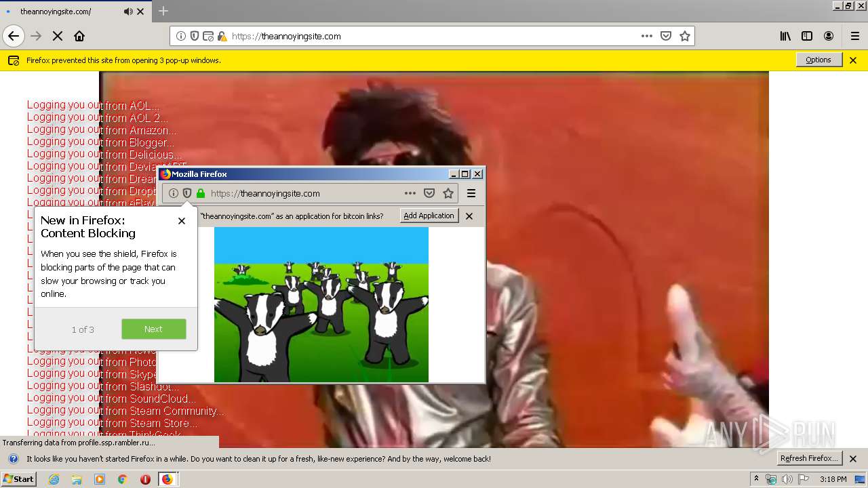Click Add Application for bitcoin links

point(429,216)
